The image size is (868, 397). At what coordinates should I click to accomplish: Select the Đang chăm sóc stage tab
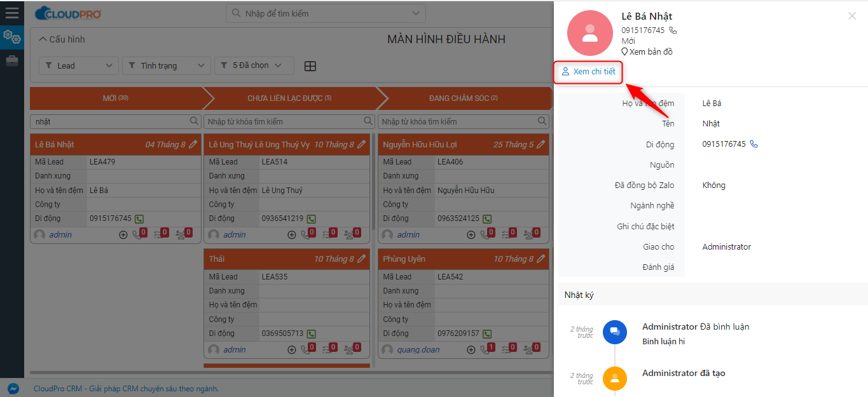coord(463,98)
